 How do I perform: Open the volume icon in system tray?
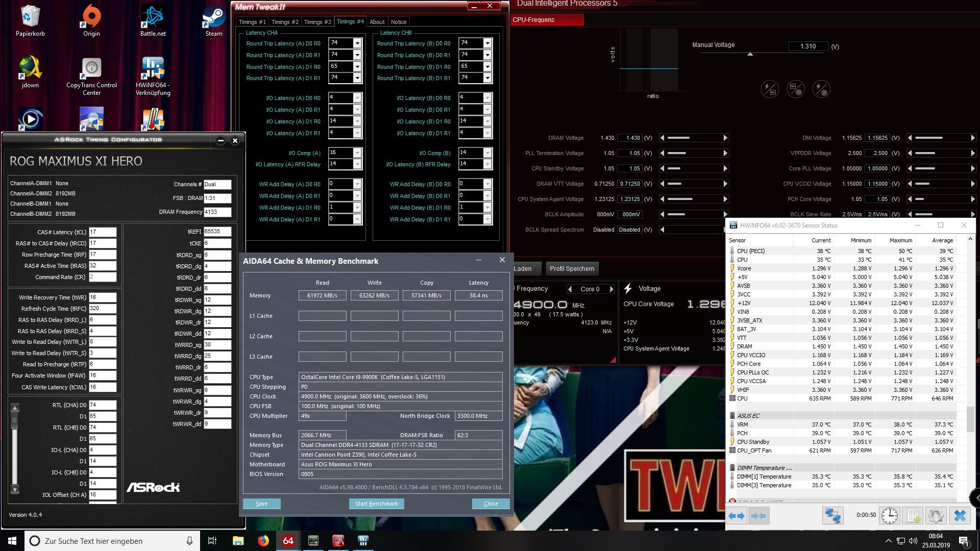[x=913, y=541]
